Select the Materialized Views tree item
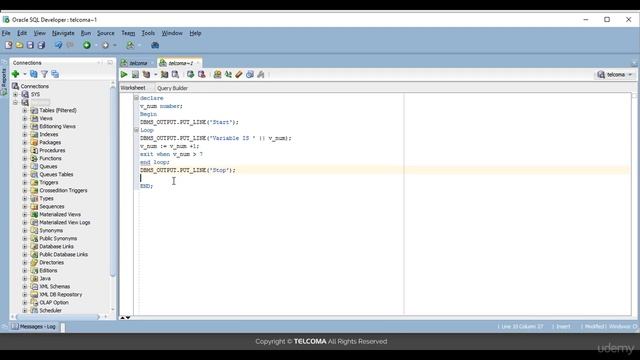640x360 pixels. (60, 214)
